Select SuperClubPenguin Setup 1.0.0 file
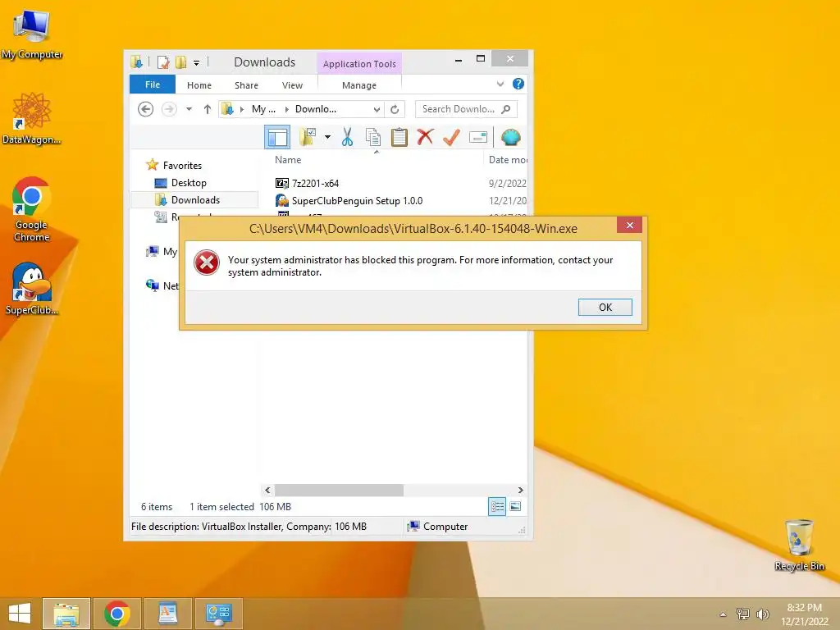 tap(358, 201)
